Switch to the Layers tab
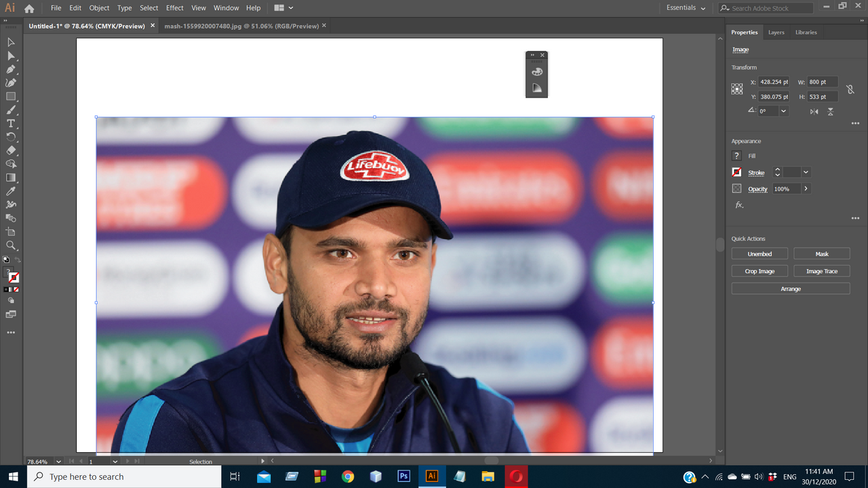Viewport: 868px width, 488px height. click(x=776, y=33)
